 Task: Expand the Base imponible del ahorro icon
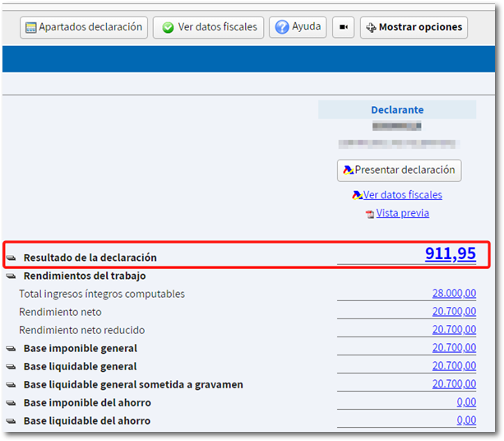[11, 403]
